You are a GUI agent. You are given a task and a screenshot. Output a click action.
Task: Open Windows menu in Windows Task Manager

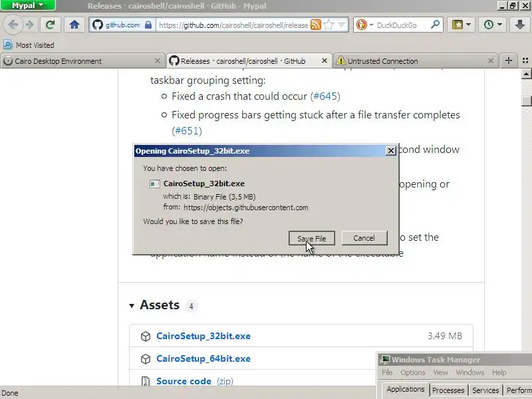tap(470, 372)
